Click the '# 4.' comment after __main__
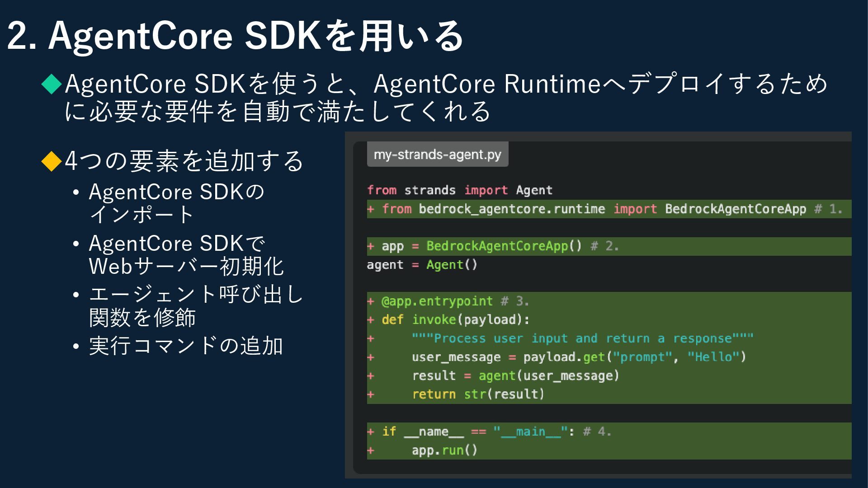This screenshot has width=868, height=488. pos(597,432)
